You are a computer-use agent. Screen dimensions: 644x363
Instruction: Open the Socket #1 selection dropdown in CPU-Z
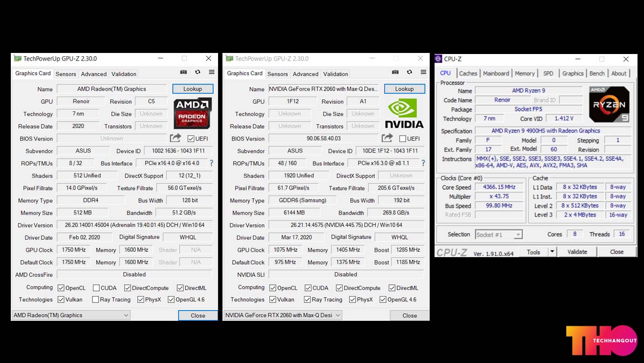pyautogui.click(x=499, y=234)
